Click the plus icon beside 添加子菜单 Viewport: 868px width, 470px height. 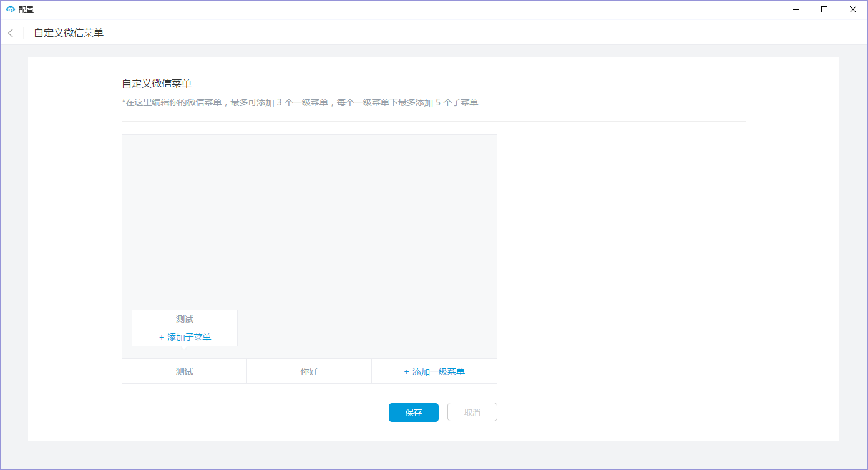click(162, 337)
